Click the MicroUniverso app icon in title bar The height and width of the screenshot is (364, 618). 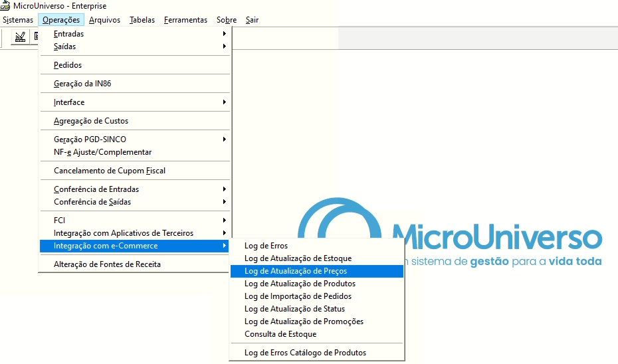tap(5, 6)
